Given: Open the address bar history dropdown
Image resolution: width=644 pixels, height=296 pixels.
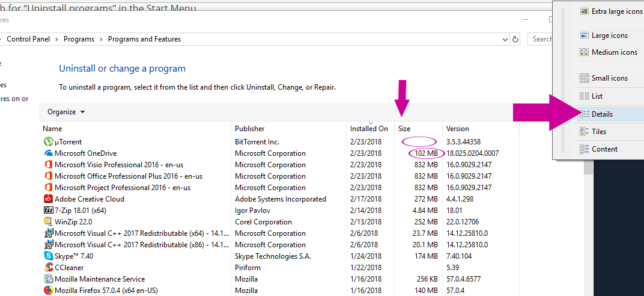Looking at the screenshot, I should coord(505,40).
